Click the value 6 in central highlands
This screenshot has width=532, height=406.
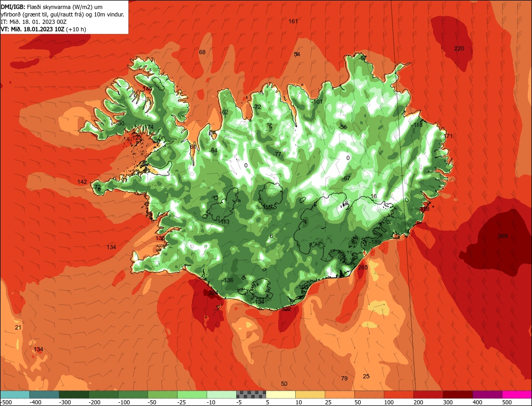click(271, 236)
